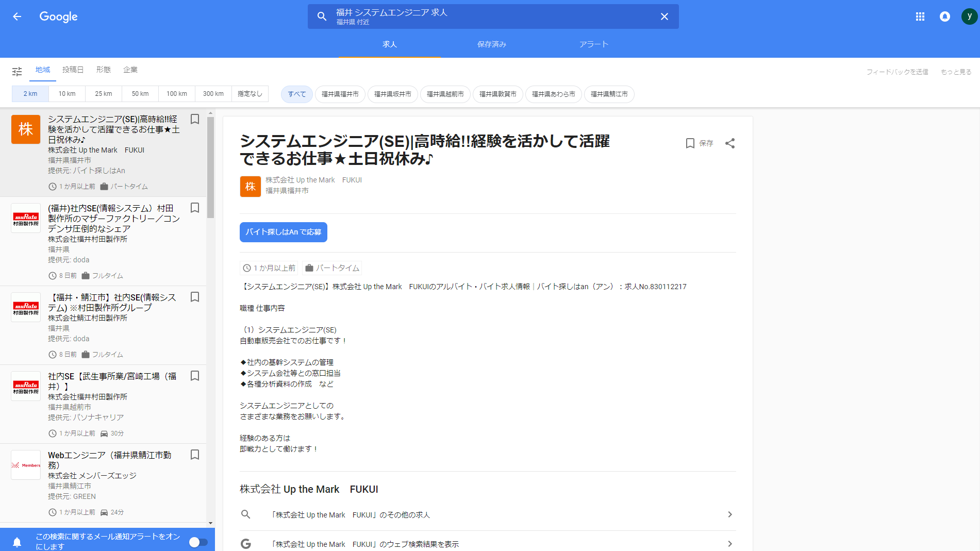
Task: Filter by 福井県あわら市 chip
Action: 554,94
